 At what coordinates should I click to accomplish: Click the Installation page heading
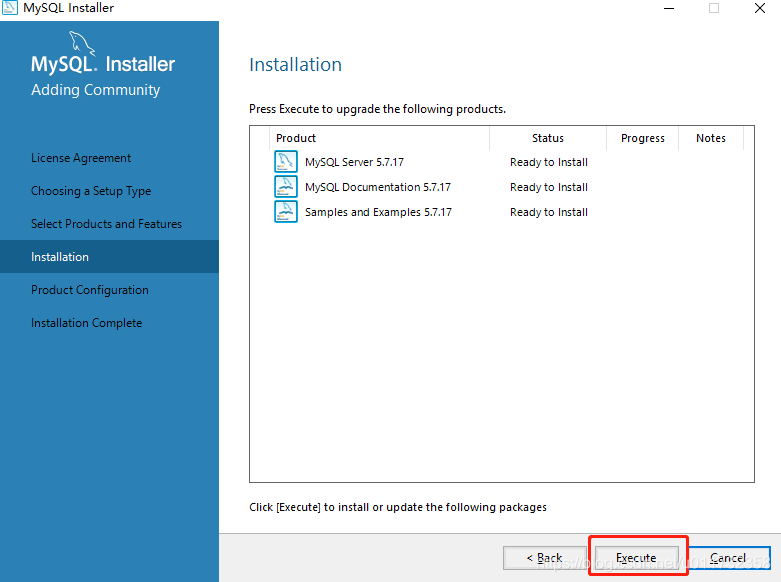(x=295, y=65)
